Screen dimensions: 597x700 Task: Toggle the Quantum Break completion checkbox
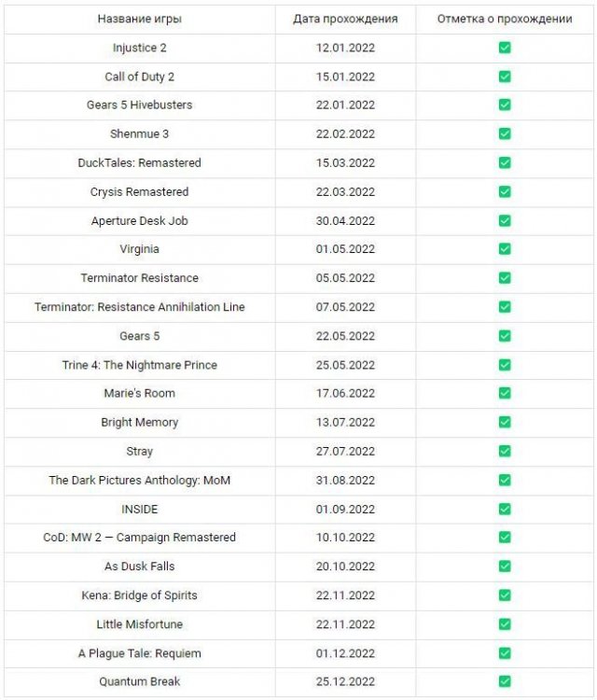(505, 682)
